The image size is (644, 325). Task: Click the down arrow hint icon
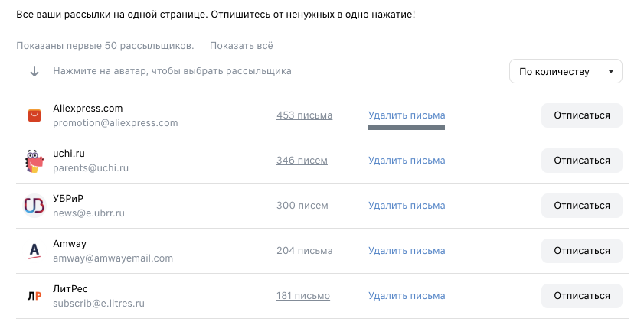34,71
